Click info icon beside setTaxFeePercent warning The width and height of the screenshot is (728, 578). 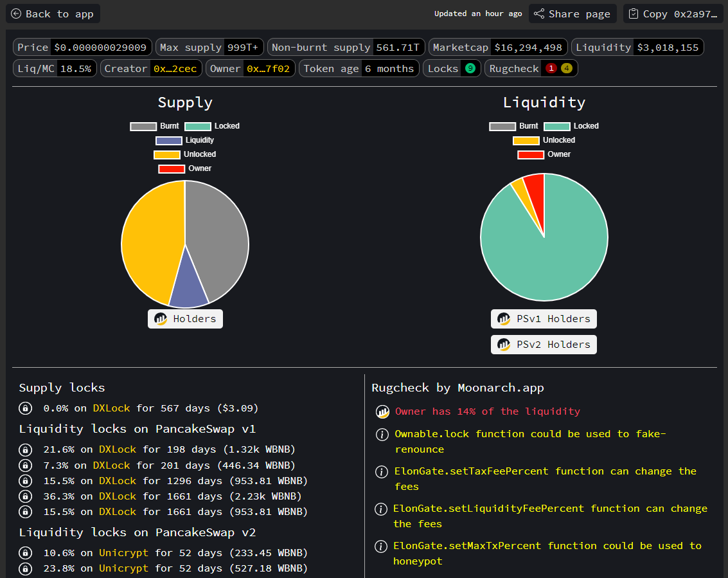(381, 472)
